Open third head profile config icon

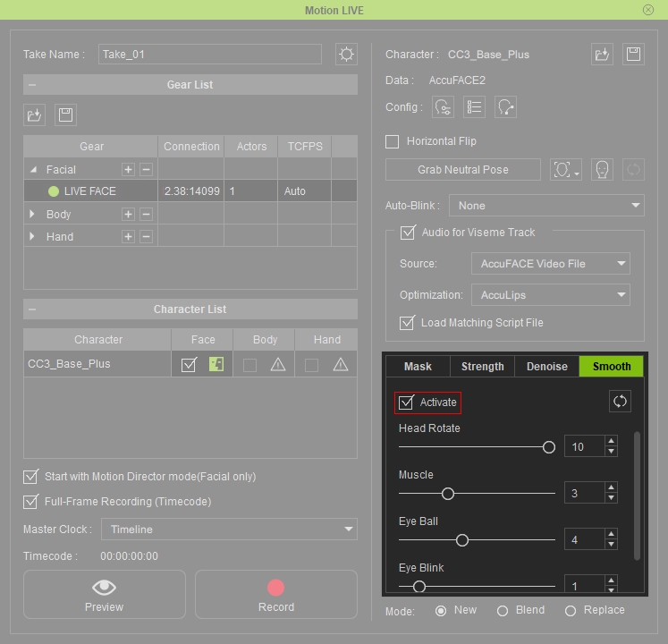[505, 107]
